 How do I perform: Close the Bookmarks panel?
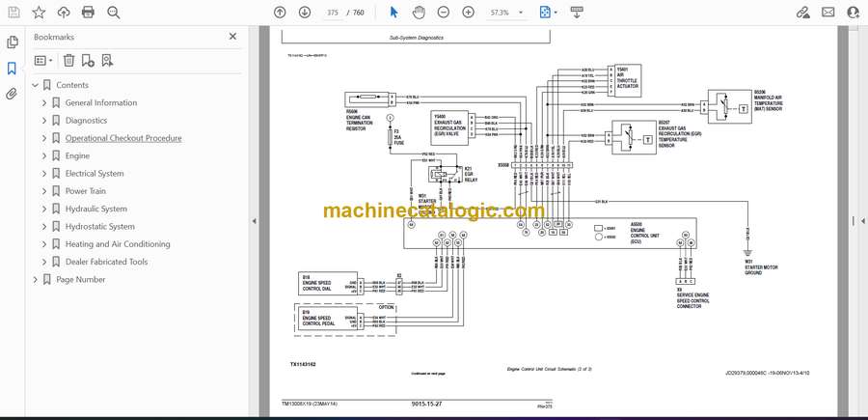click(x=232, y=37)
